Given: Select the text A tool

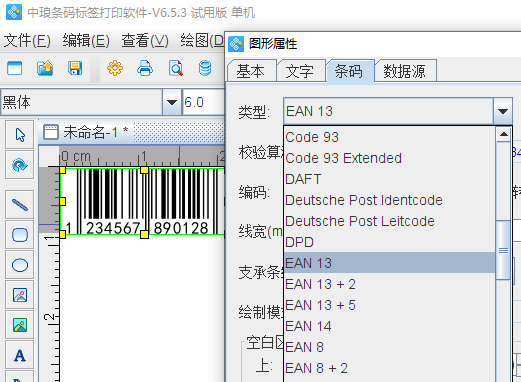Looking at the screenshot, I should coord(20,355).
